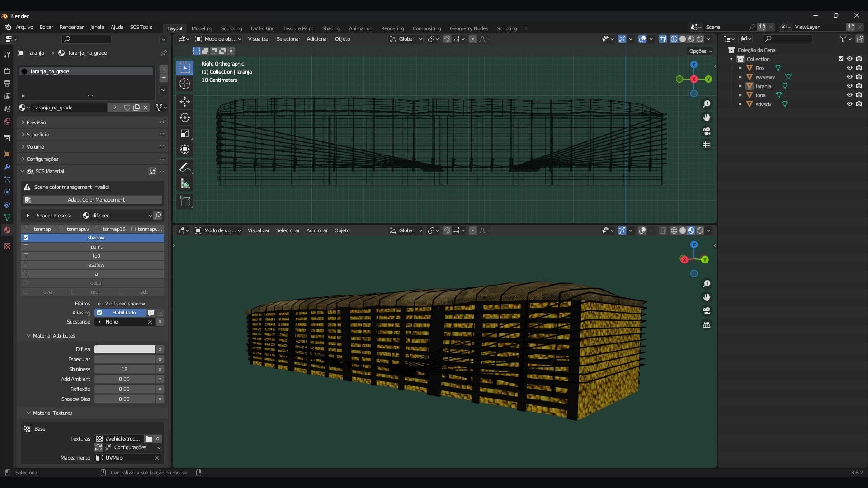Switch to the UV Editing workspace tab

(263, 28)
